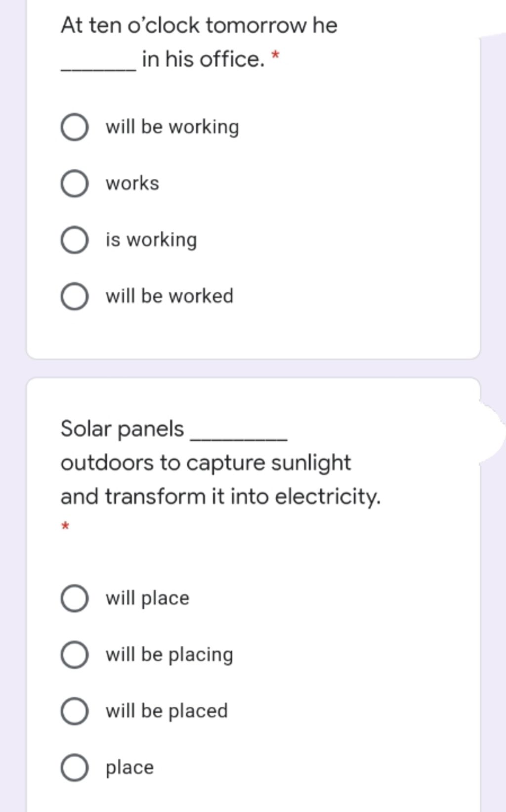Mark the "will be worked" radio circle
Screen dimensions: 506x812
coord(75,296)
